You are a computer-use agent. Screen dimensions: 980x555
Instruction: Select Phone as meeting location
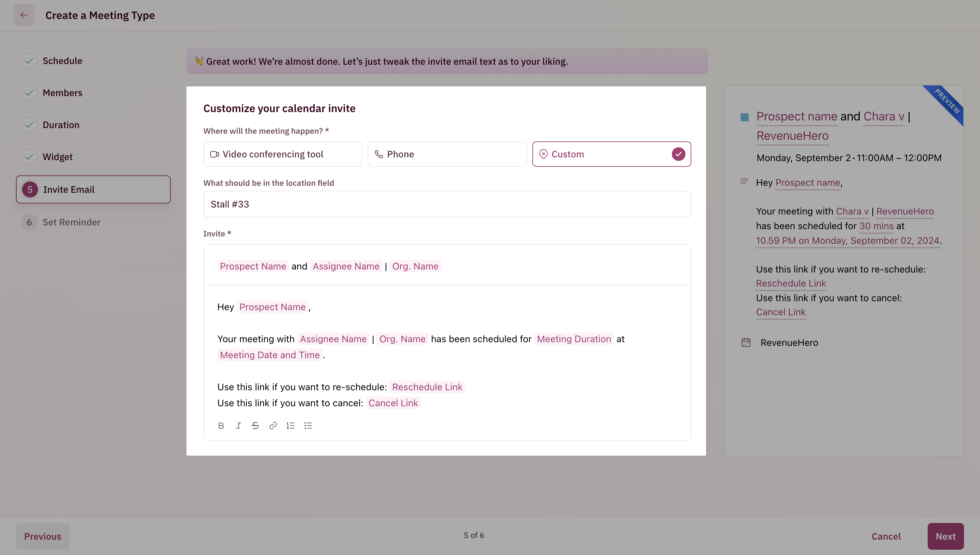(447, 154)
